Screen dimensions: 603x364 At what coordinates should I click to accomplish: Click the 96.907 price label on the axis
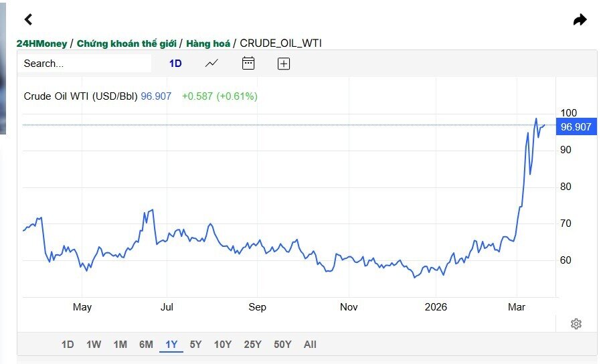(x=576, y=127)
